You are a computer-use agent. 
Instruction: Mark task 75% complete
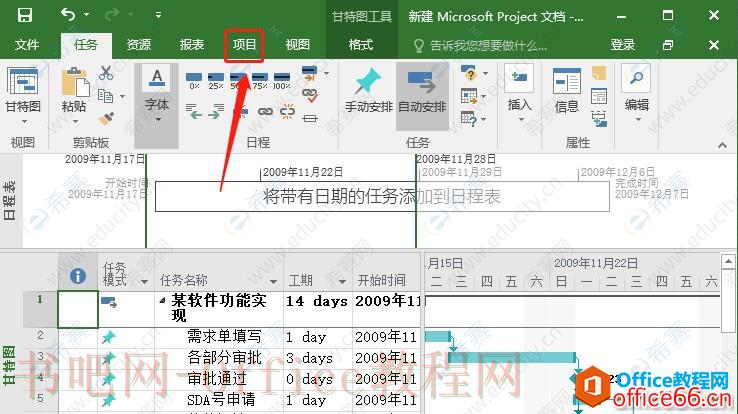tap(260, 80)
